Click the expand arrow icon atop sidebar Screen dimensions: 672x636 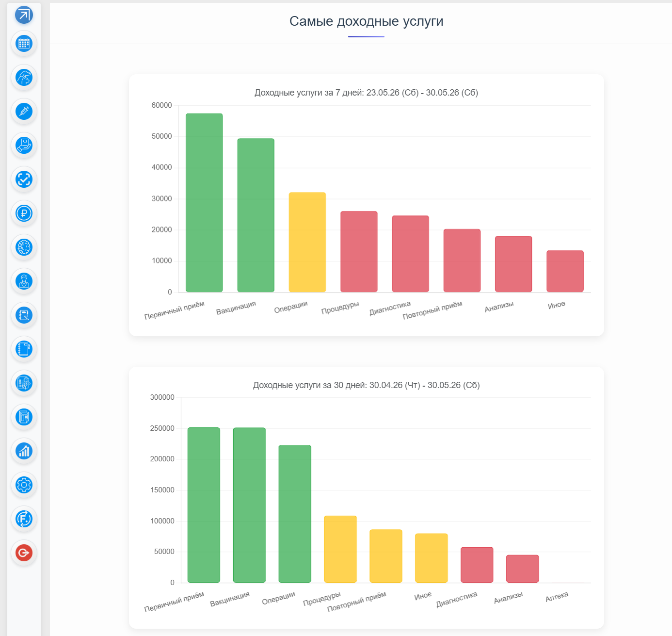[x=24, y=15]
